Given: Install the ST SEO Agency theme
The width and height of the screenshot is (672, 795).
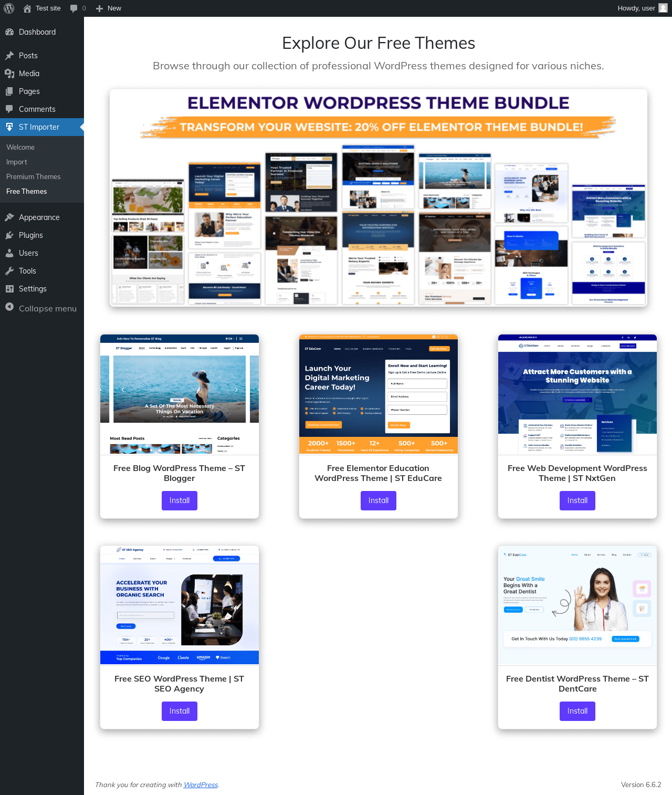Looking at the screenshot, I should click(180, 711).
